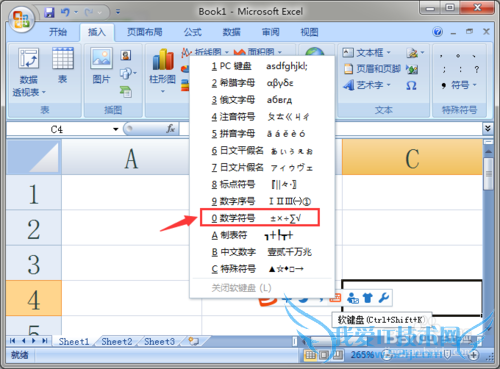Choose 8 标点符号 soft keyboard

click(x=262, y=184)
